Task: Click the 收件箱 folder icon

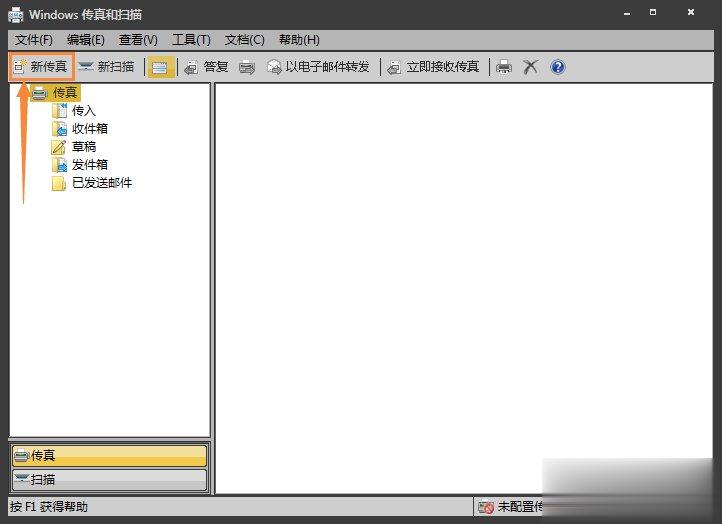Action: [x=59, y=129]
